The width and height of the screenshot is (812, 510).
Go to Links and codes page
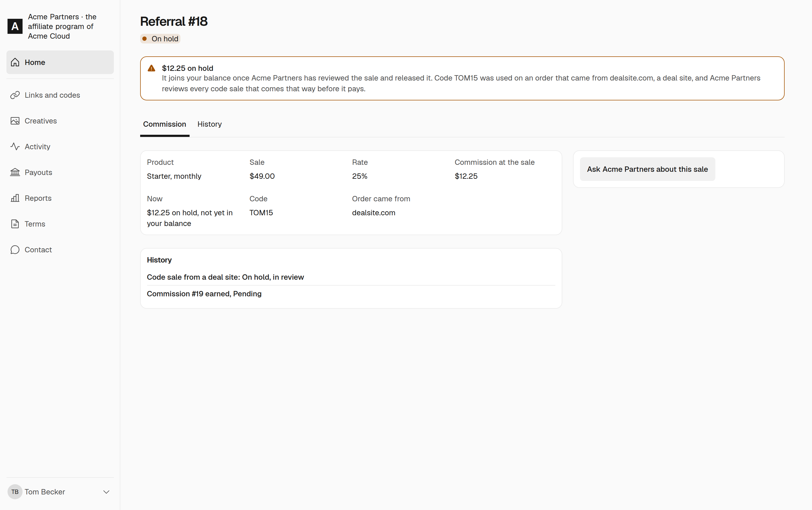[x=60, y=95]
